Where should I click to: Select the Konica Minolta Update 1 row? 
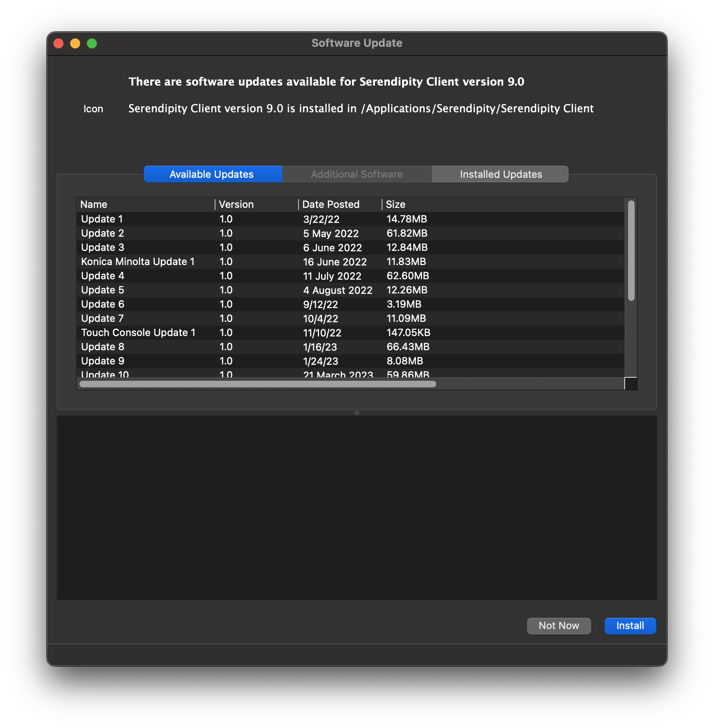pos(350,262)
